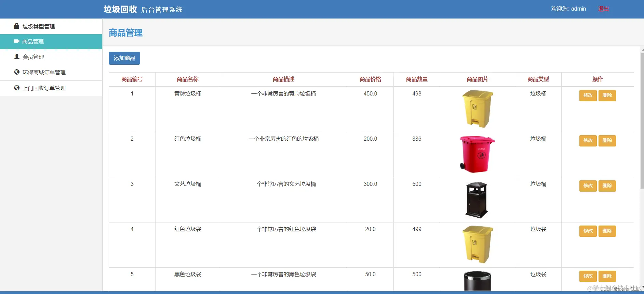Click the 操作 column header

click(x=598, y=79)
